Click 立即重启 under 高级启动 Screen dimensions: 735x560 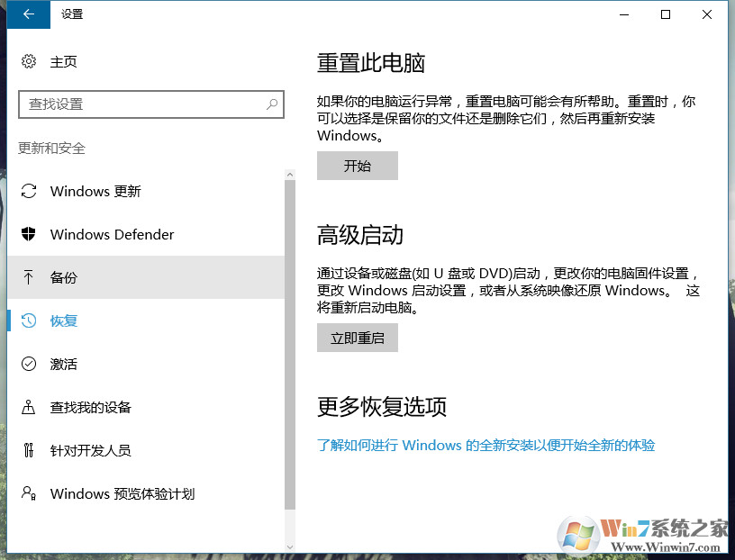point(357,338)
